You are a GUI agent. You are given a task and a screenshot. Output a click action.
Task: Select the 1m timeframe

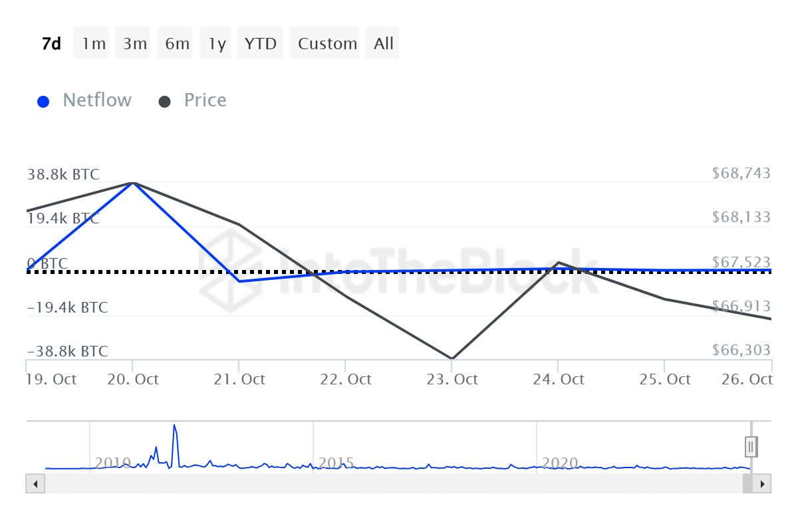pos(91,43)
